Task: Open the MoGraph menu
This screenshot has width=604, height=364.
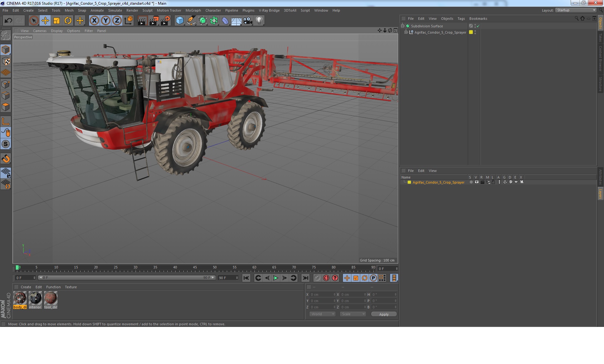Action: pos(193,10)
